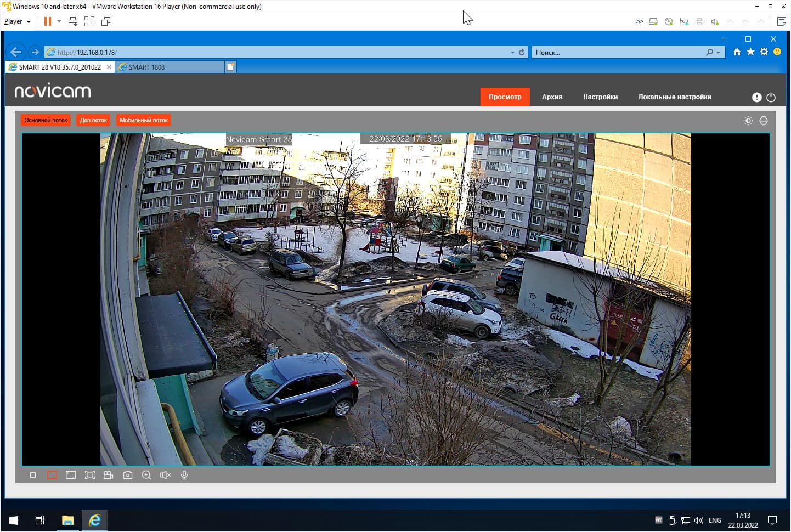Screen dimensions: 791x532
Task: Select the Доп.поток stream button
Action: [93, 120]
